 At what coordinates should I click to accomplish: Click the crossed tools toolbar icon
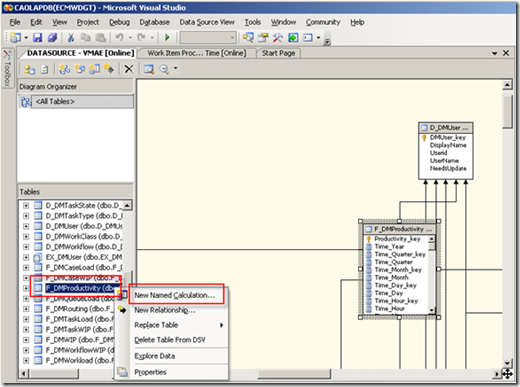(278, 37)
